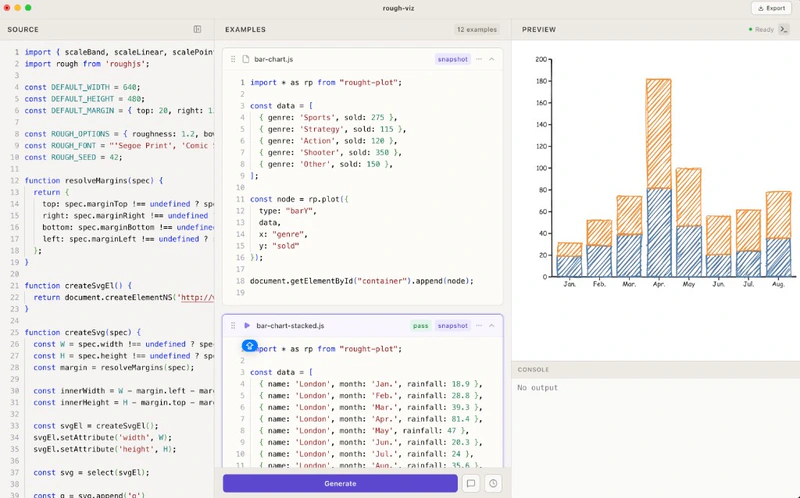Click the Generate button

point(340,483)
